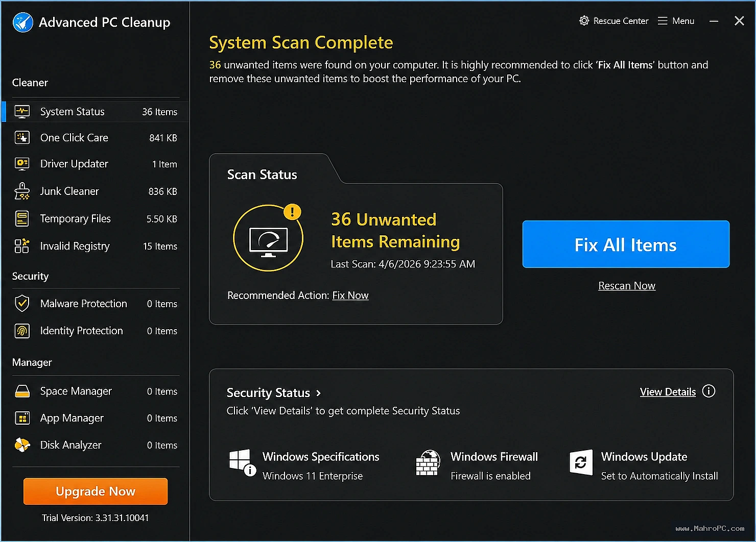Image resolution: width=756 pixels, height=542 pixels.
Task: Click 'Set to Automatically Install' text
Action: [659, 476]
